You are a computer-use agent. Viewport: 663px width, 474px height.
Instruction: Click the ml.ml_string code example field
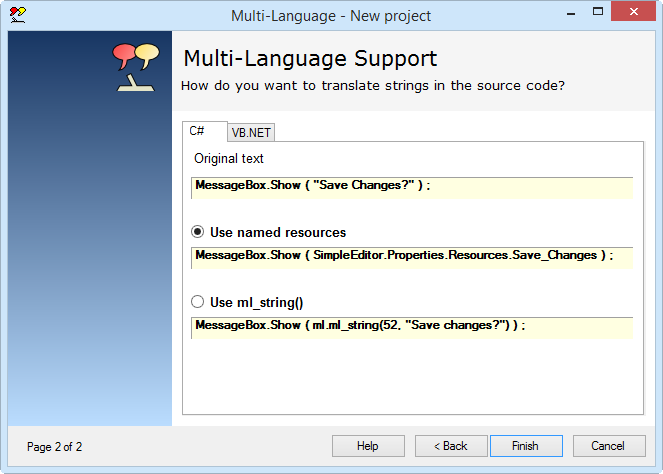point(411,326)
